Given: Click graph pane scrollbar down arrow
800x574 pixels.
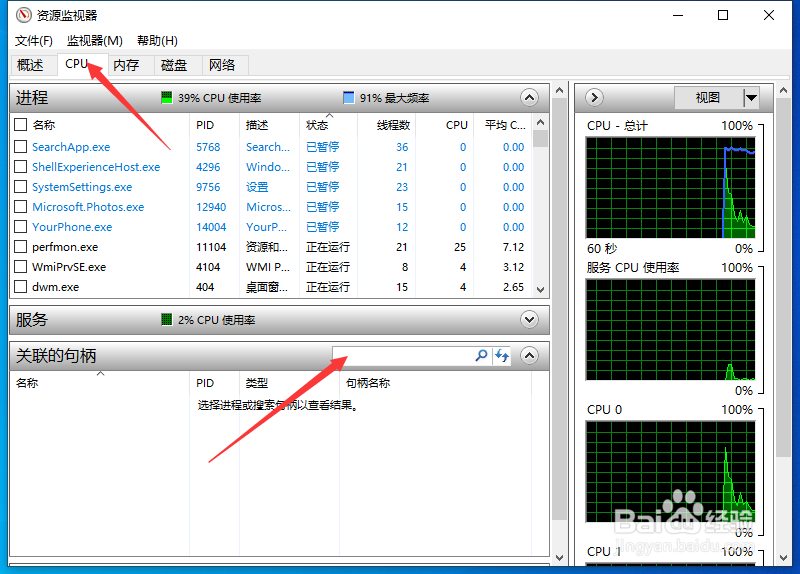Looking at the screenshot, I should 783,558.
